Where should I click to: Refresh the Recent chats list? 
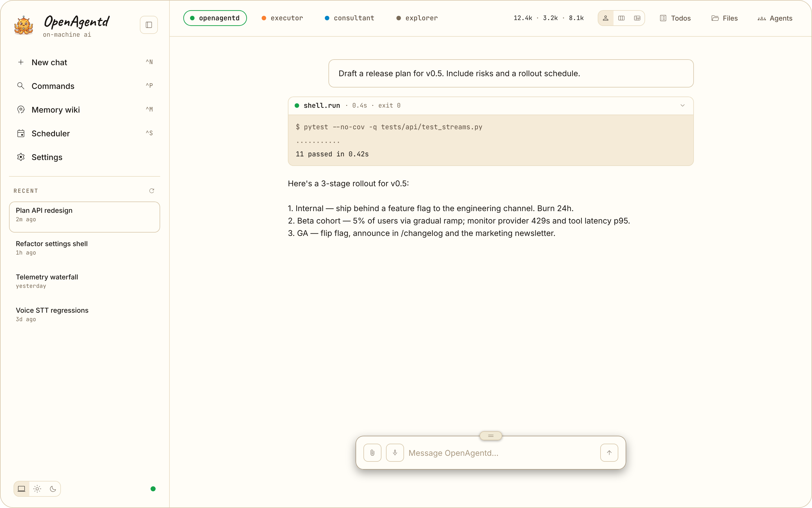click(x=152, y=191)
